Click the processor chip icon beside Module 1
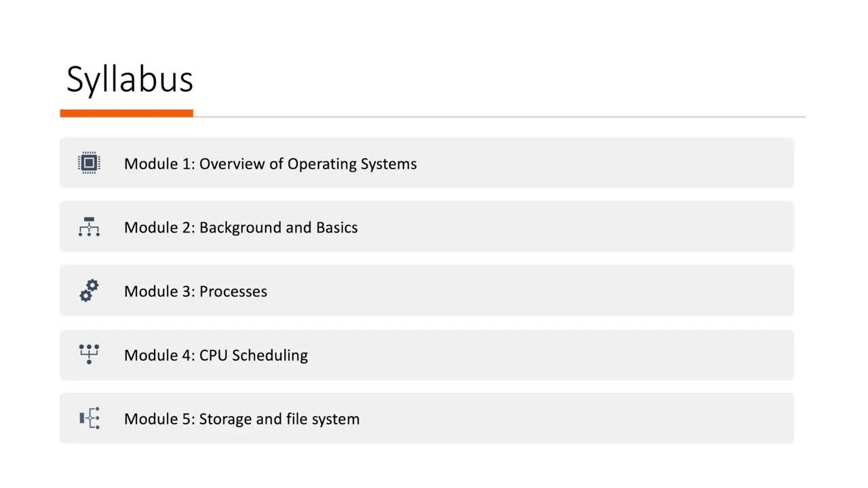This screenshot has height=488, width=868. (89, 163)
